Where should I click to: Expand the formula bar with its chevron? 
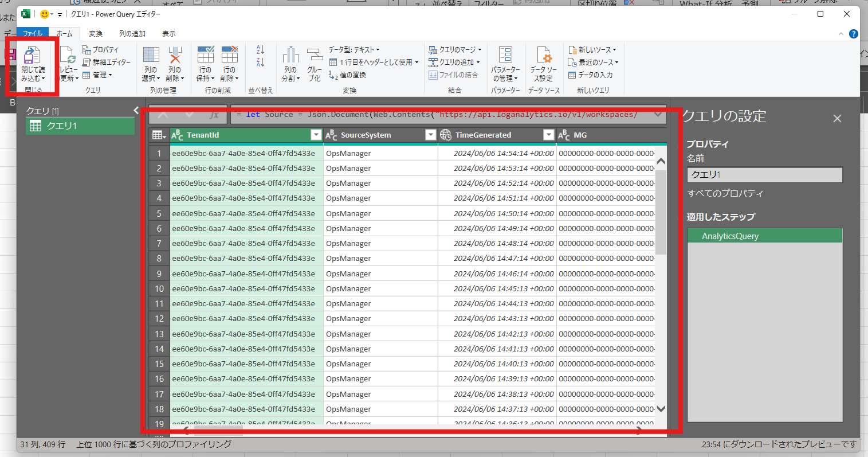658,115
